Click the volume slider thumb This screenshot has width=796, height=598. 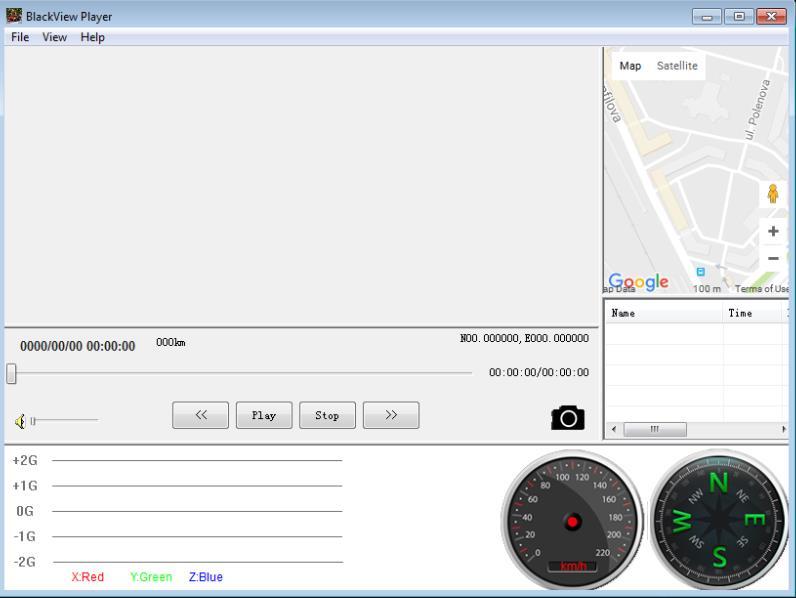(33, 421)
